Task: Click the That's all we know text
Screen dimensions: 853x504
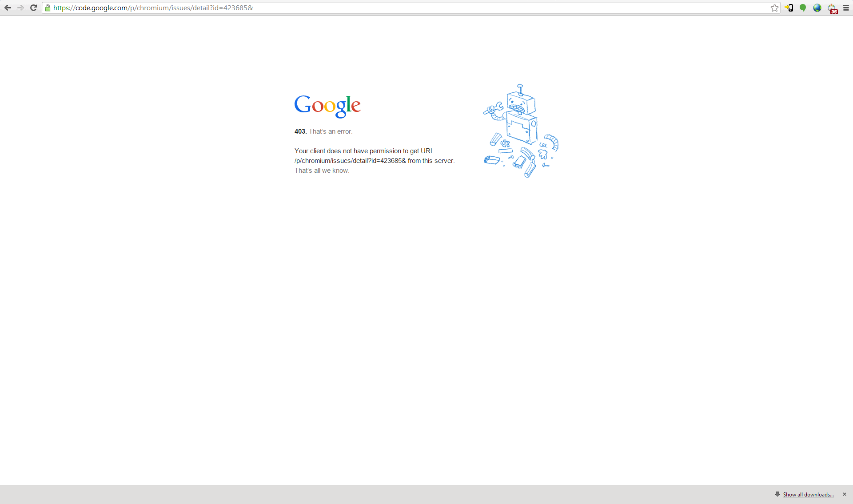Action: (321, 170)
